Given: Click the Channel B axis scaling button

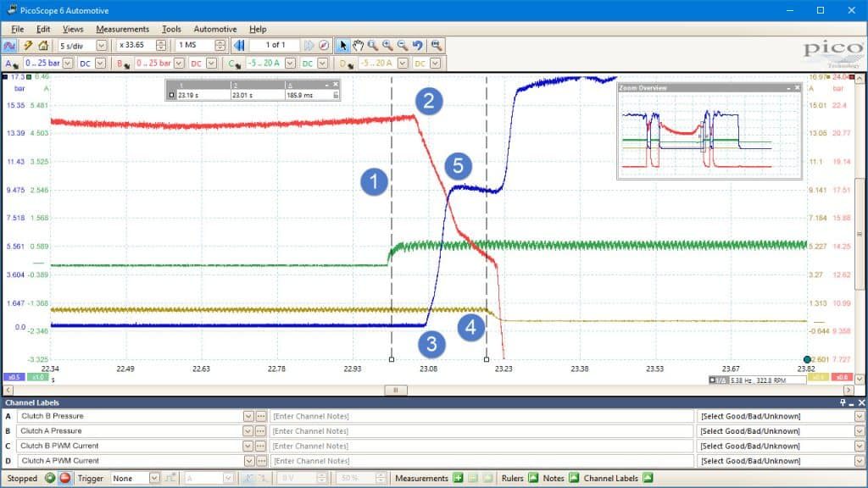Looking at the screenshot, I should 842,377.
